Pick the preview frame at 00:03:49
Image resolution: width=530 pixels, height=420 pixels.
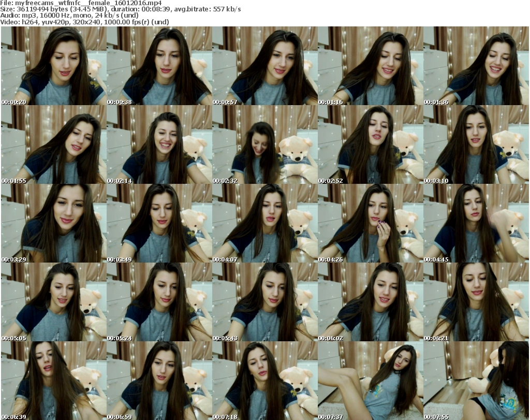[x=159, y=224]
